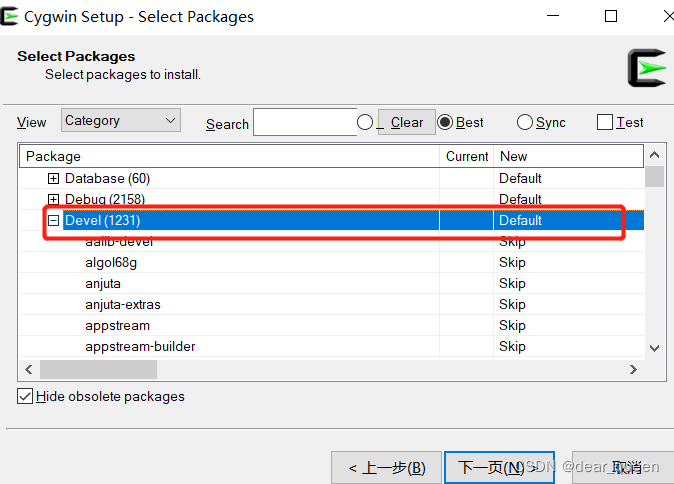Open the View Category dropdown
This screenshot has height=484, width=674.
(120, 121)
